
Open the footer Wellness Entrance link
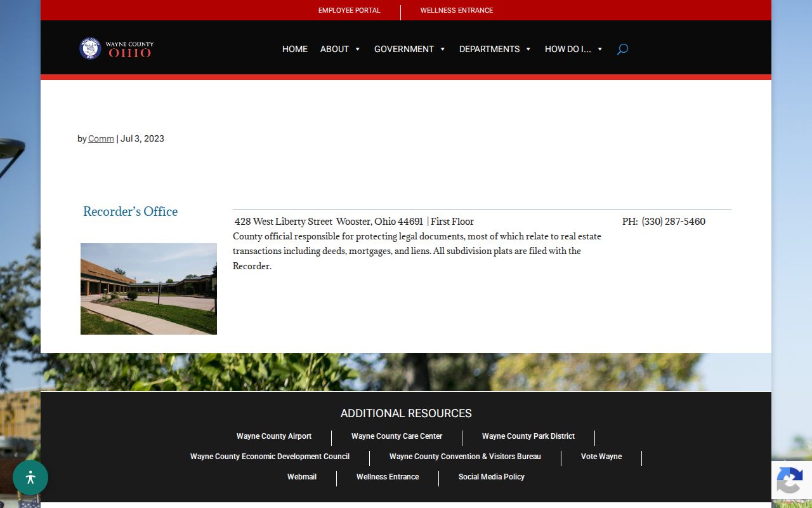(x=388, y=477)
